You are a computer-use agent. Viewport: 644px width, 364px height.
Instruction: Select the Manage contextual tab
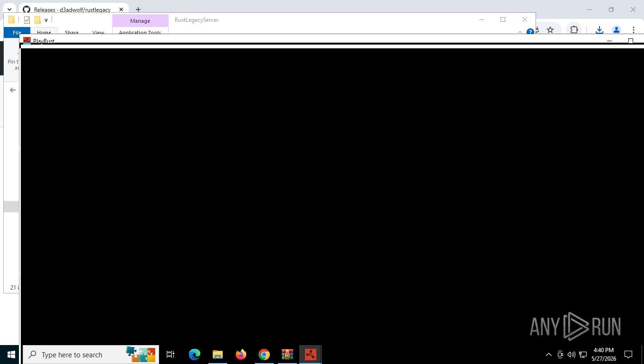point(140,21)
